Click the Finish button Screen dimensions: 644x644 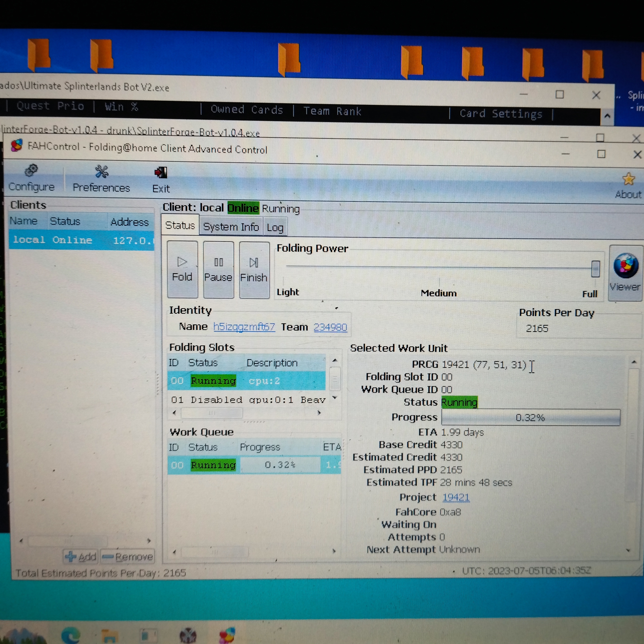[x=254, y=270]
